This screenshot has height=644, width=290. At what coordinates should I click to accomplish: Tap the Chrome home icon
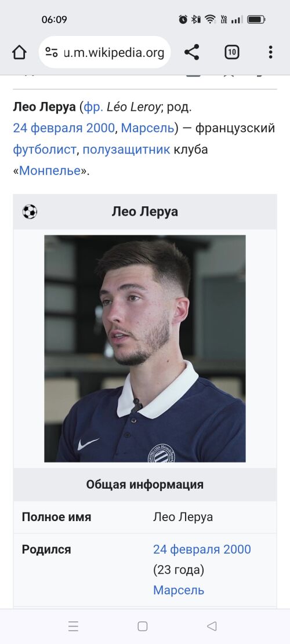click(x=19, y=53)
